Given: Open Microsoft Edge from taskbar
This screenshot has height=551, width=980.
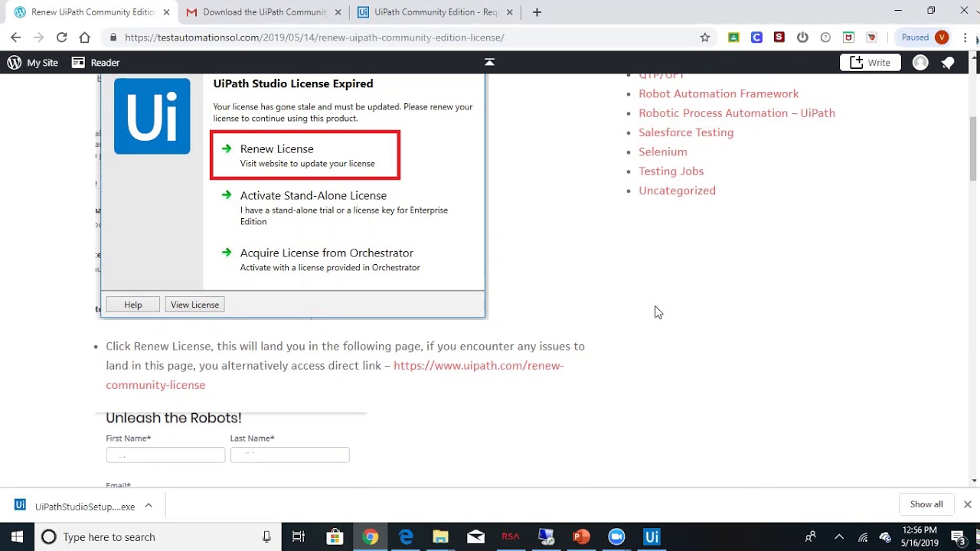Looking at the screenshot, I should click(405, 536).
